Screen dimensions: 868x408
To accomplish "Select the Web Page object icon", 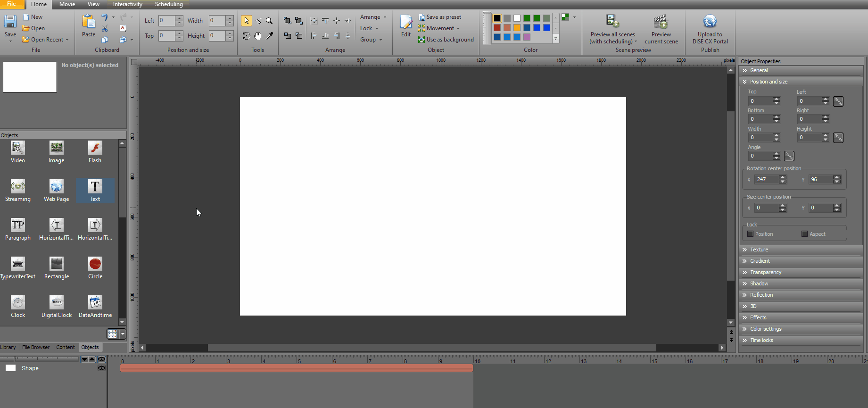I will pyautogui.click(x=57, y=187).
